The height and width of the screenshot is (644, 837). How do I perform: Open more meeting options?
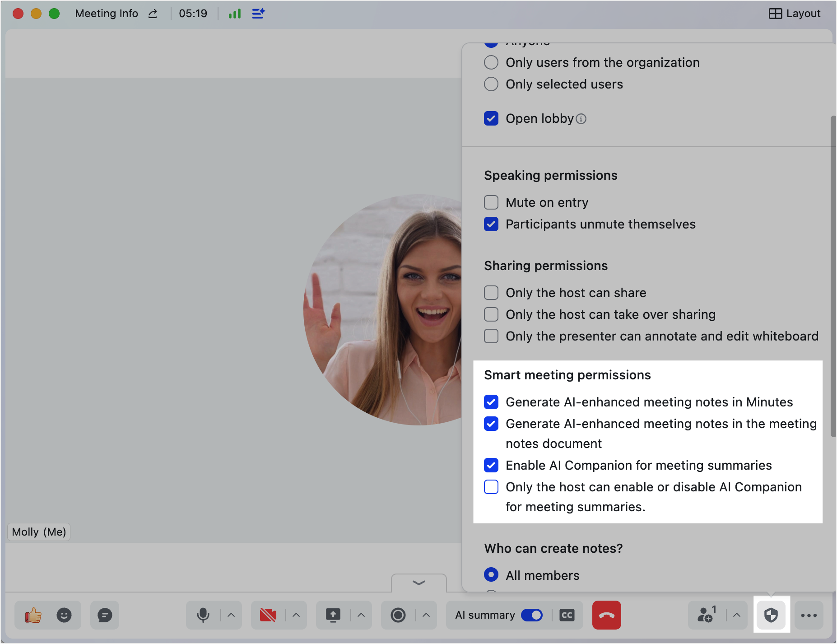click(809, 615)
